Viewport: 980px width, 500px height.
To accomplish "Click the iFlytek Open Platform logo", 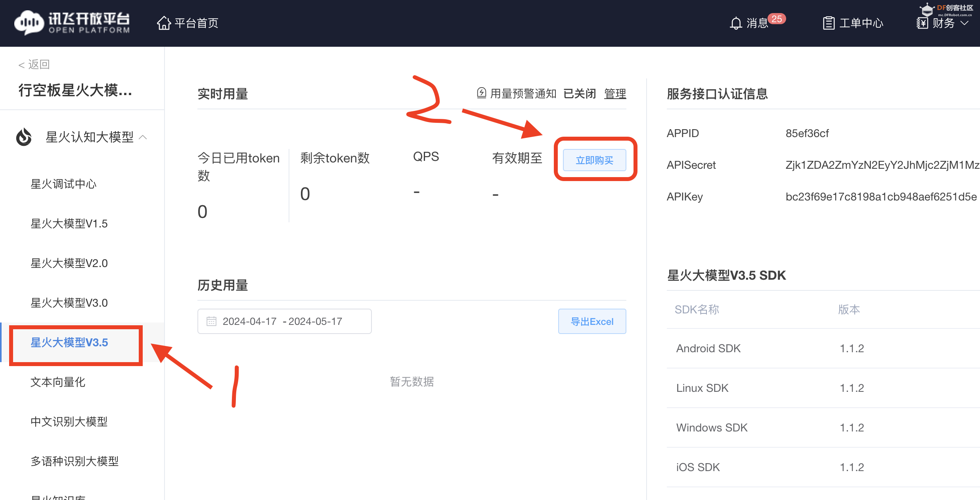I will coord(72,23).
